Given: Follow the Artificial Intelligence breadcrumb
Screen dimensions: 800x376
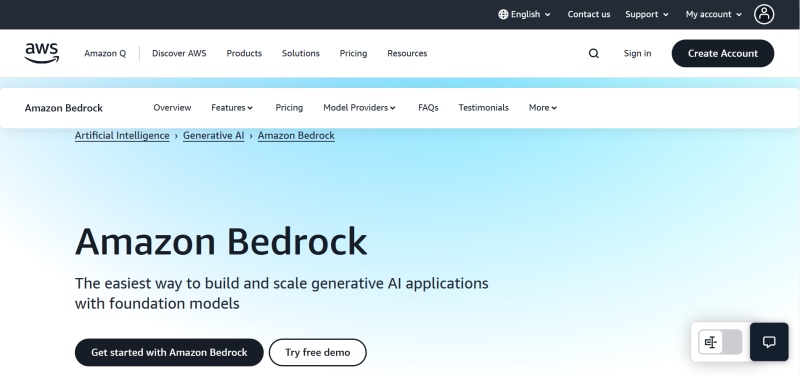Looking at the screenshot, I should [122, 136].
